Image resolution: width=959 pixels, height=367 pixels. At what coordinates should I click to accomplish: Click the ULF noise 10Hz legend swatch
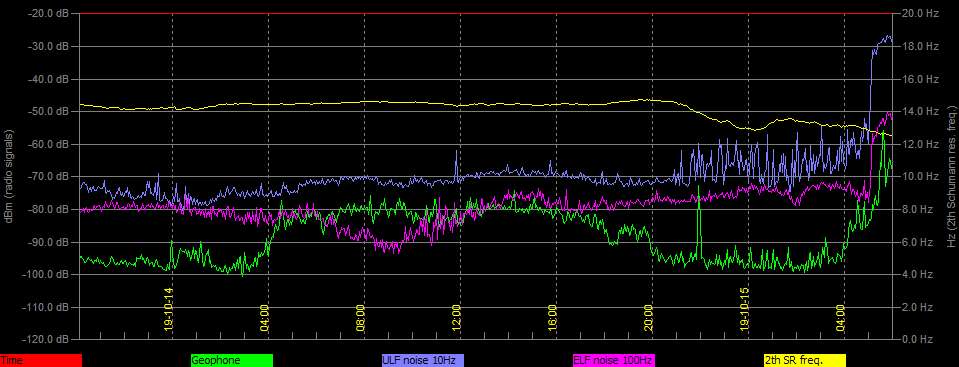423,361
